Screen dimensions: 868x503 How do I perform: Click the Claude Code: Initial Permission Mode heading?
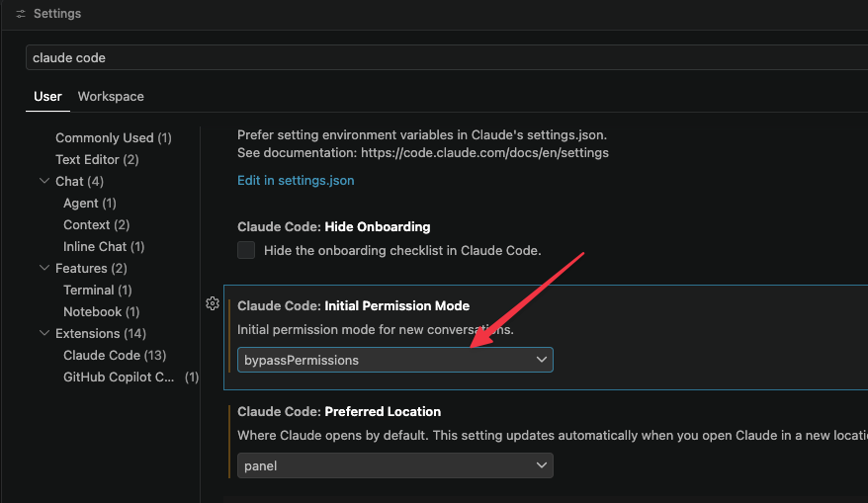[x=353, y=306]
